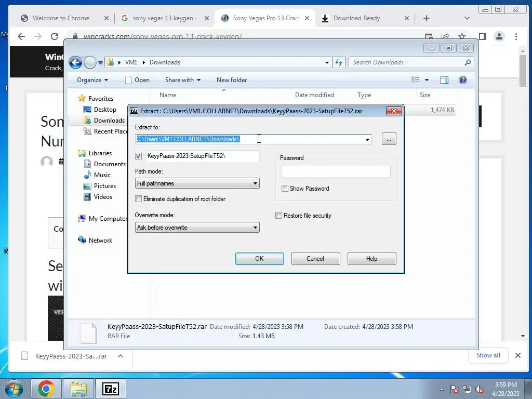
Task: Expand Explorer address bar history dropdown
Action: 326,62
